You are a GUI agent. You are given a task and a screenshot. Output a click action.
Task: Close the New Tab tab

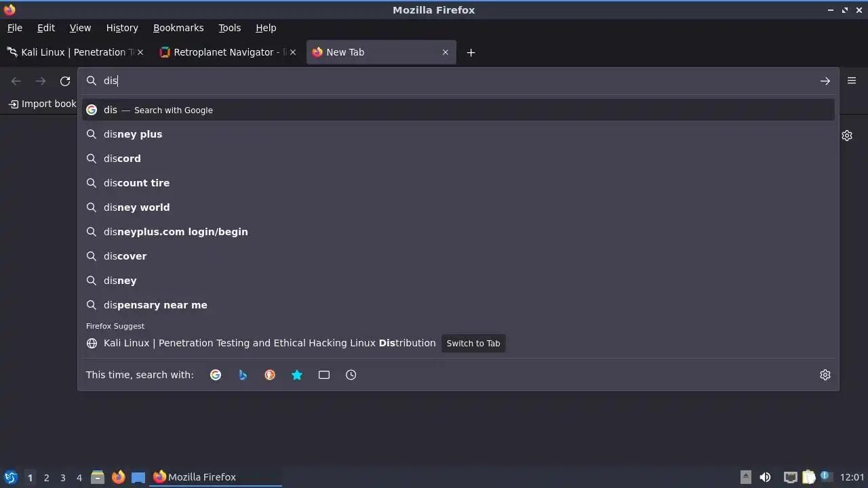[x=445, y=52]
